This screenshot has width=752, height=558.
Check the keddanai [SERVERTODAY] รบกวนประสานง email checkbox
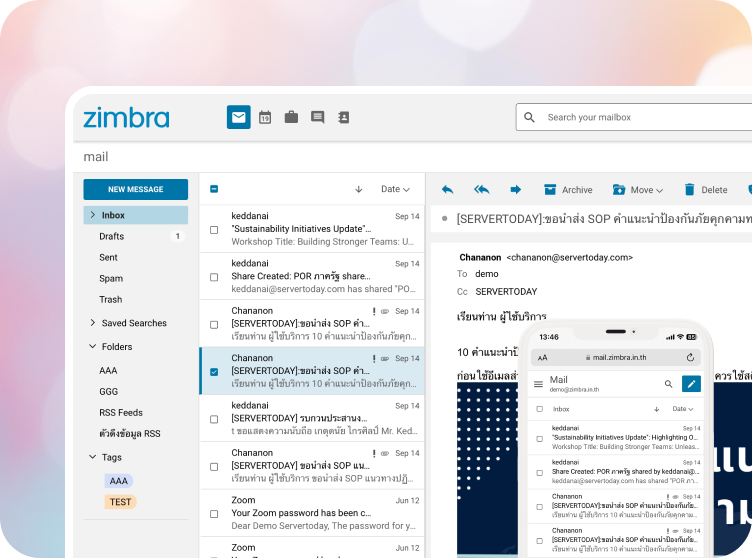214,419
